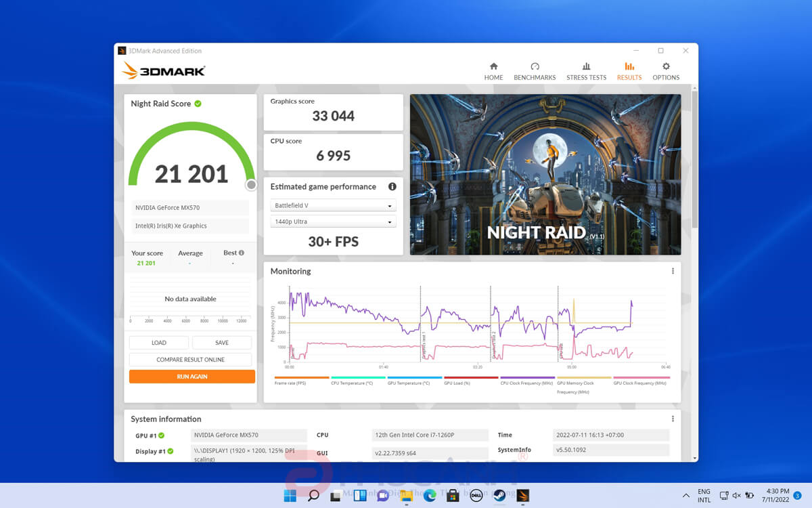Open the Monitoring panel options menu

[x=673, y=271]
